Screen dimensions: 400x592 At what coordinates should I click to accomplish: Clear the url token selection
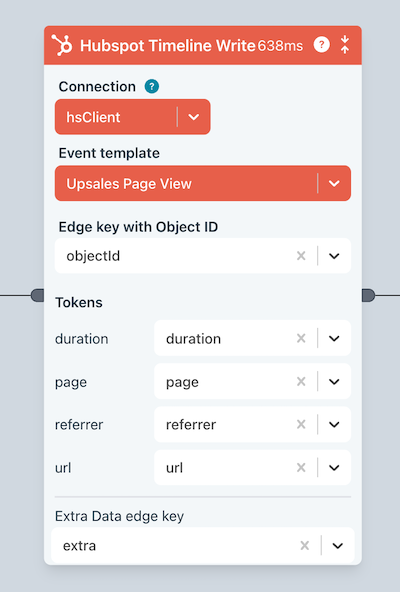click(301, 468)
